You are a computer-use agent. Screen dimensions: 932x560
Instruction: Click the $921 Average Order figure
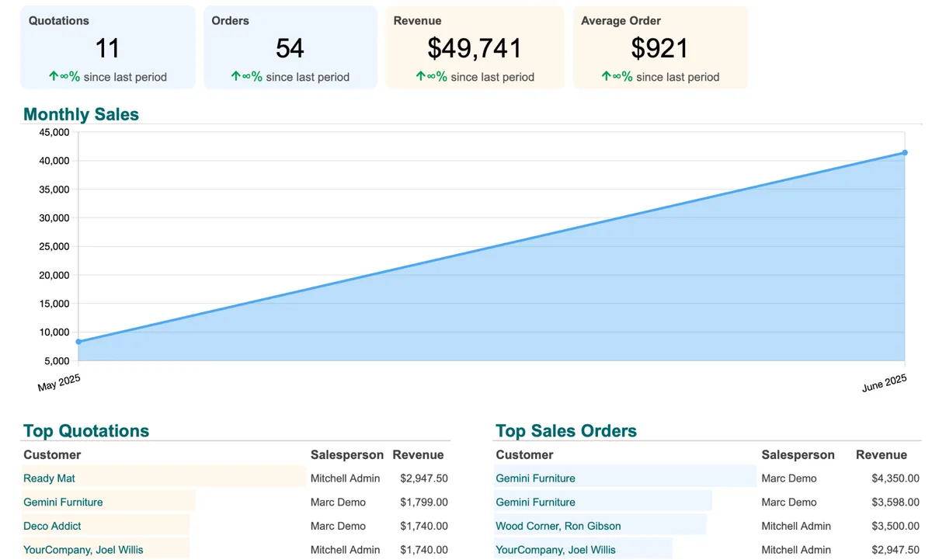point(659,48)
